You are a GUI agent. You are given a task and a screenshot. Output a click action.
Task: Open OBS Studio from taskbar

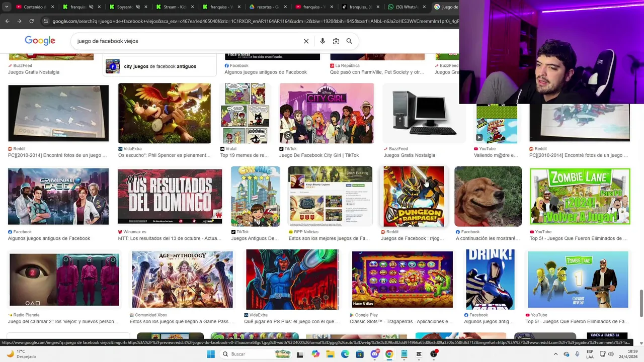tap(434, 354)
